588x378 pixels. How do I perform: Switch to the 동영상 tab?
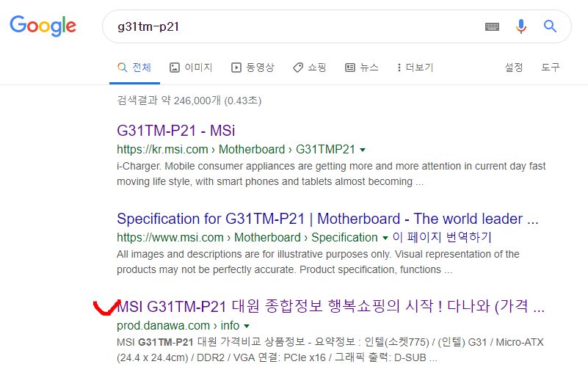(253, 68)
